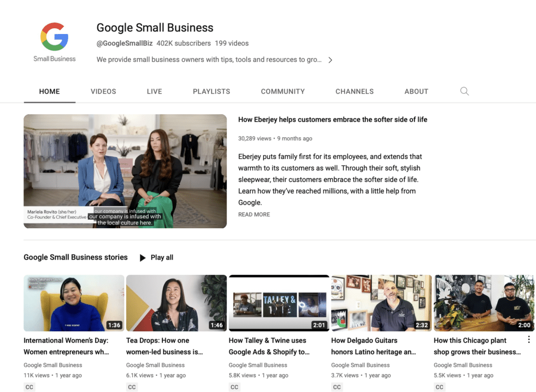Click channel name under Tea Drops video
536x392 pixels.
point(155,365)
